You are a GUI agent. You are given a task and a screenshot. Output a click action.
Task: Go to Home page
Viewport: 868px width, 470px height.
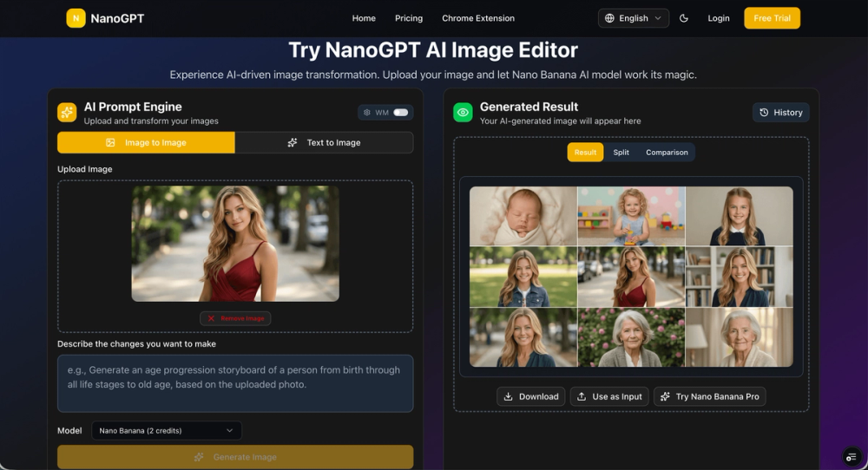(364, 18)
